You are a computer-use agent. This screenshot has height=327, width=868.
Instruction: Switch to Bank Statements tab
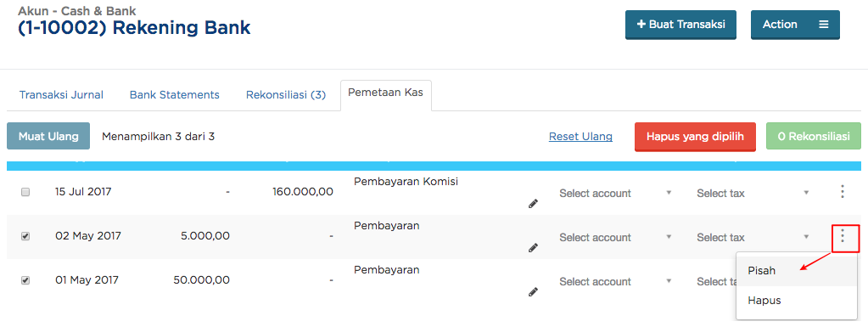point(175,95)
